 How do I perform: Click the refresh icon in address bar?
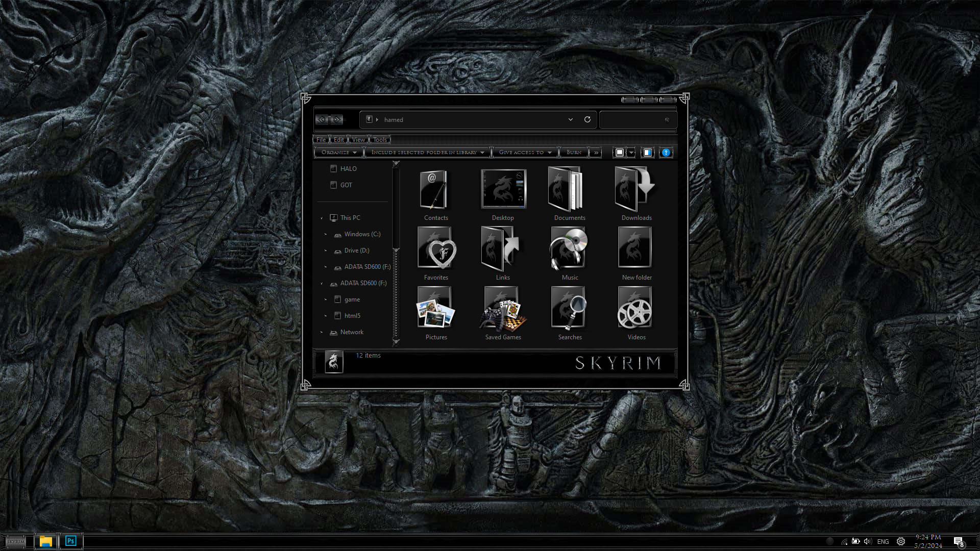tap(587, 119)
